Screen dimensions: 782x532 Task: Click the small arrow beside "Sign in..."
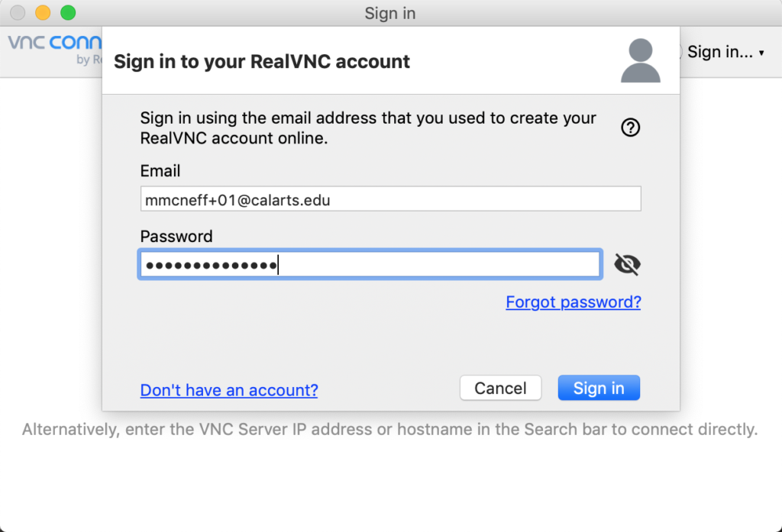761,53
